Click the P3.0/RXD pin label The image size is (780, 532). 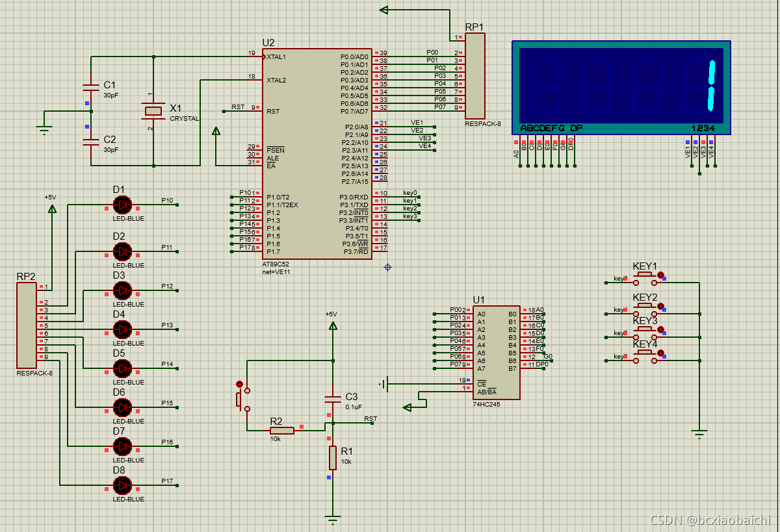tap(354, 197)
